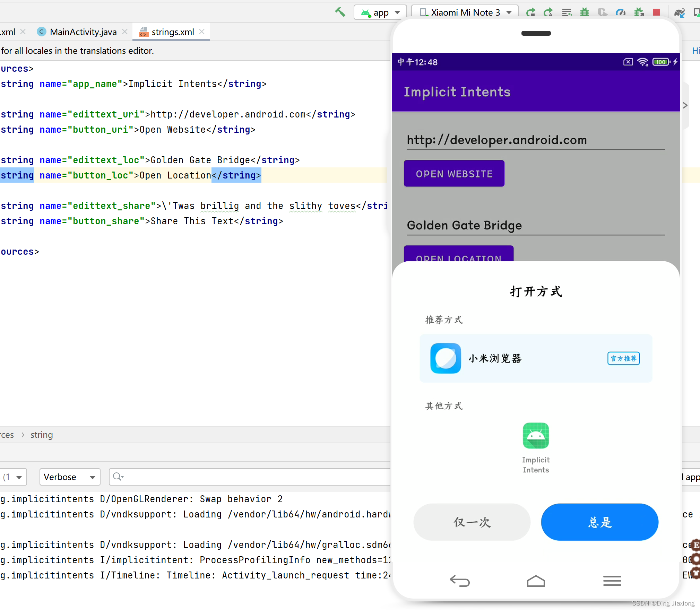Apply code changes with the restart icon
The image size is (700, 610).
click(x=549, y=12)
